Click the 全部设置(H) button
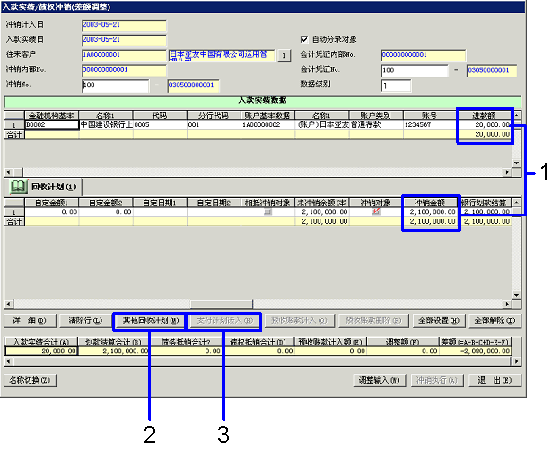 pyautogui.click(x=439, y=321)
